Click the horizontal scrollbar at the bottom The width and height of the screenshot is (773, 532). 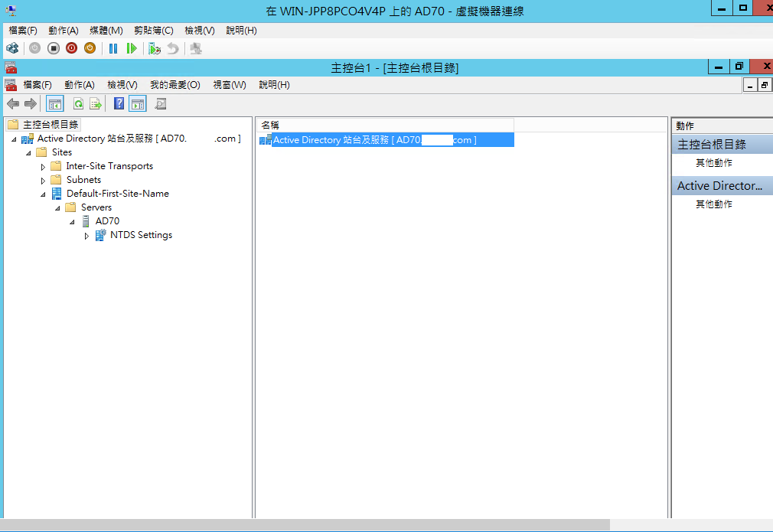[x=305, y=524]
